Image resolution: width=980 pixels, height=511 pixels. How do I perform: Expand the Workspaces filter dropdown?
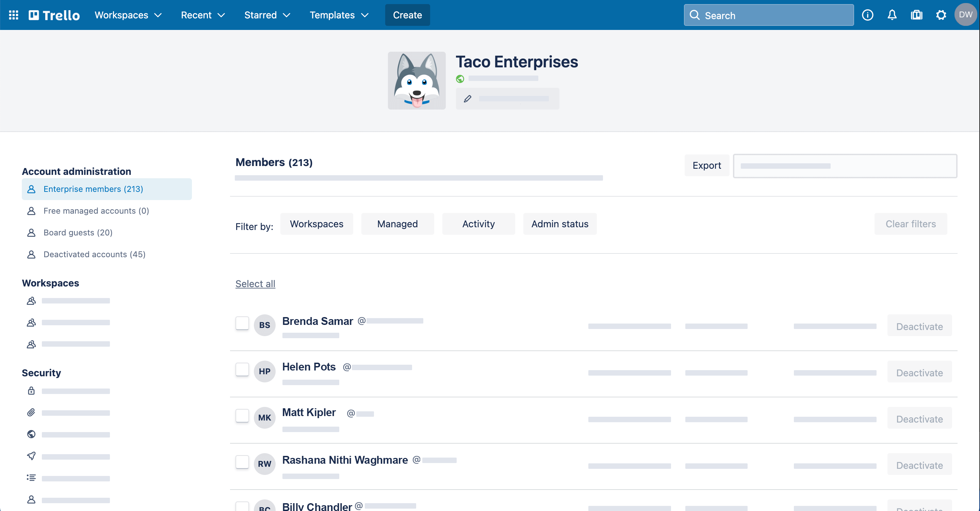316,224
